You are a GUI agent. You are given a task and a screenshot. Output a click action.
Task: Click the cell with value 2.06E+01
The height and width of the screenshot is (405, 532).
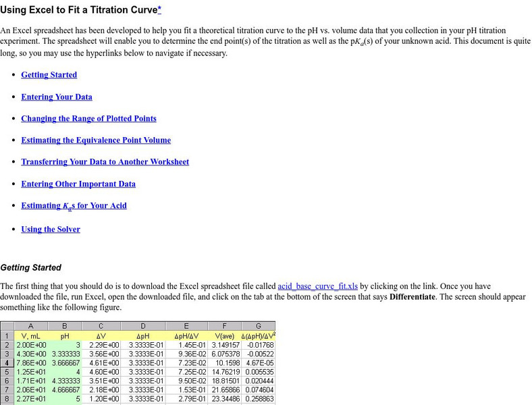(31, 389)
